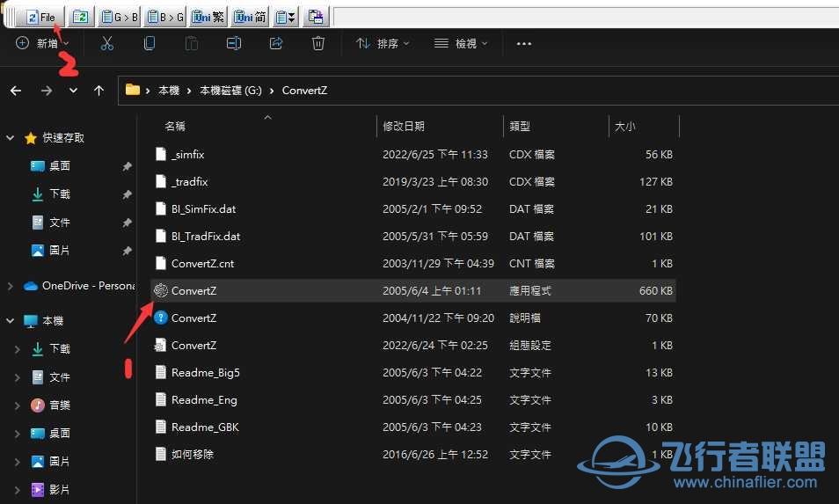Select the ConvertZ help file icon
The height and width of the screenshot is (504, 839).
coord(161,318)
